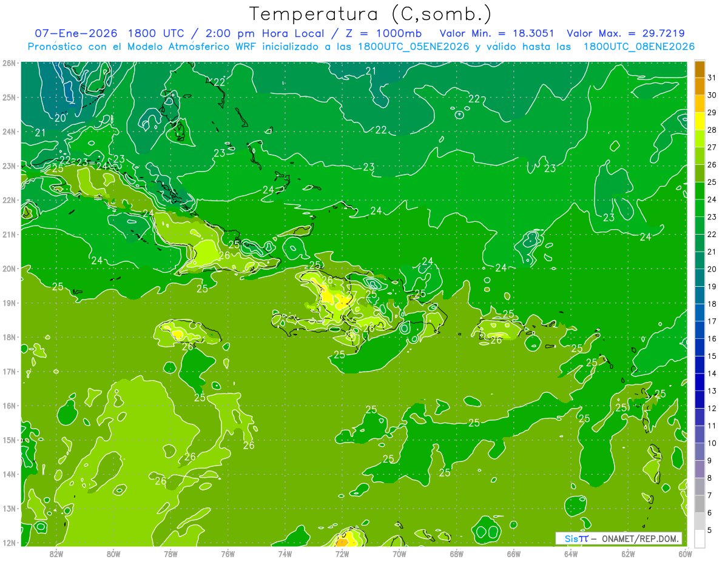728x562 pixels.
Task: Select the orange legend swatch between 30 and 31
Action: point(699,86)
